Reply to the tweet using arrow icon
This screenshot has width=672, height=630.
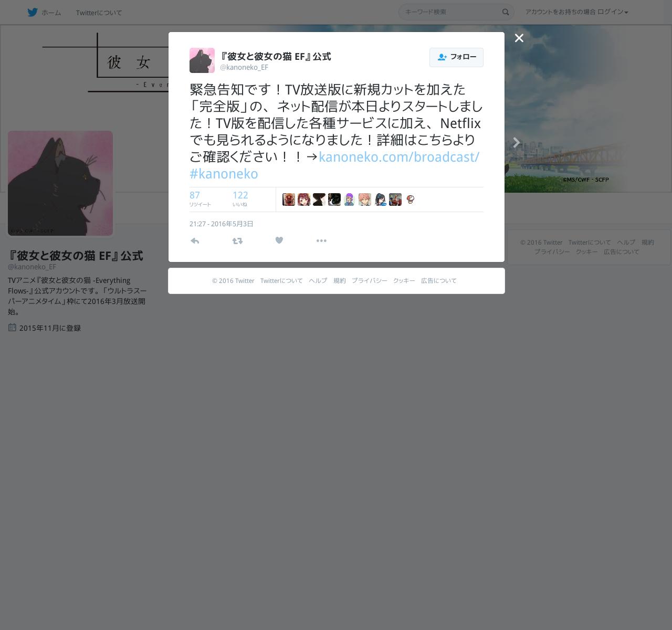pos(195,240)
